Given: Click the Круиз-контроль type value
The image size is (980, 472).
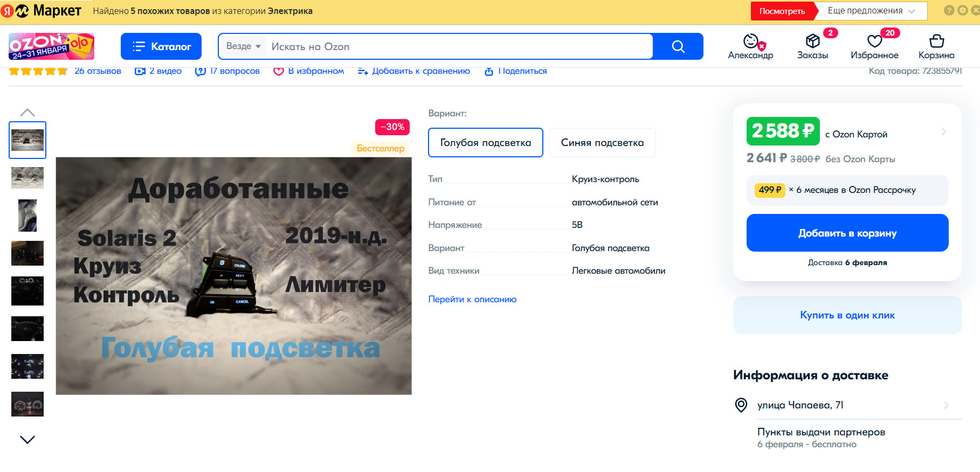Looking at the screenshot, I should click(605, 179).
